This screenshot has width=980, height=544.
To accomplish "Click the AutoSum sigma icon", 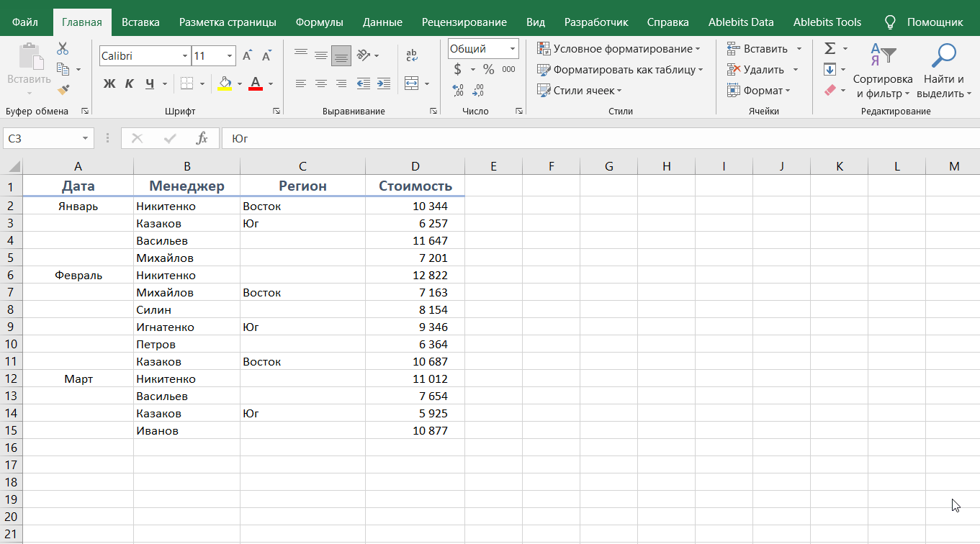I will tap(830, 49).
